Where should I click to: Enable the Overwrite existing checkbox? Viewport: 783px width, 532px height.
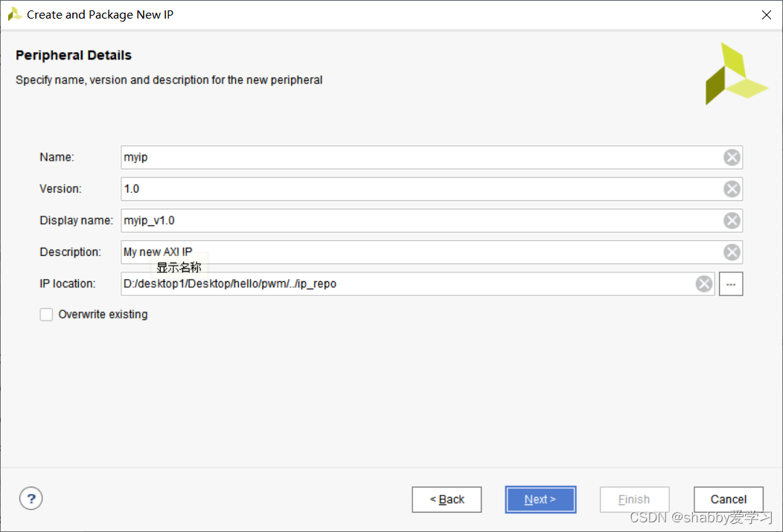[46, 315]
